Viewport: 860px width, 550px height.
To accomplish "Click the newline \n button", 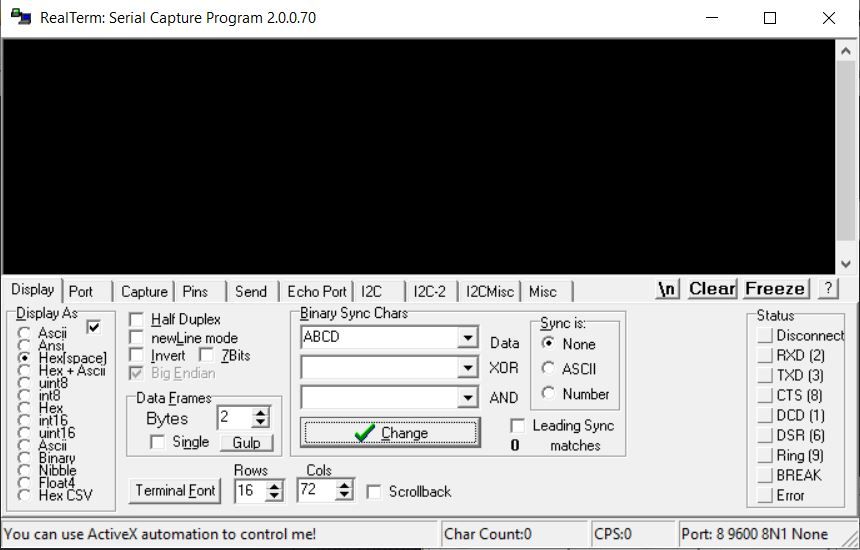I will point(666,289).
